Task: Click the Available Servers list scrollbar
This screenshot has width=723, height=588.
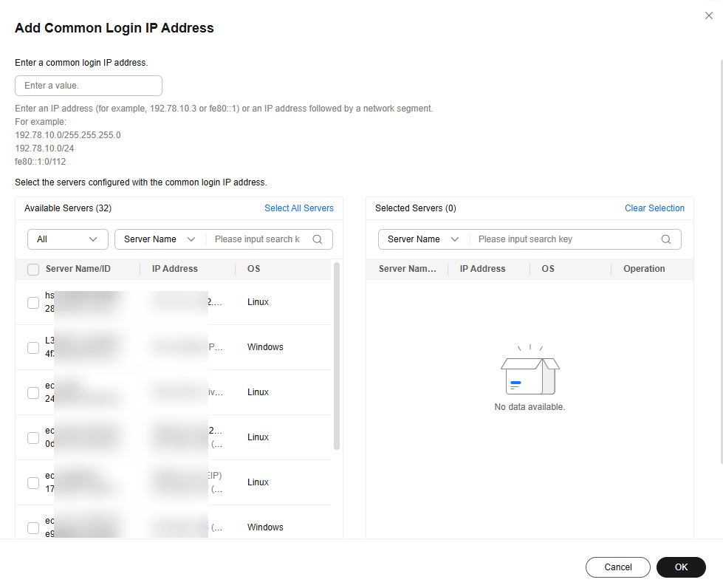Action: click(337, 355)
